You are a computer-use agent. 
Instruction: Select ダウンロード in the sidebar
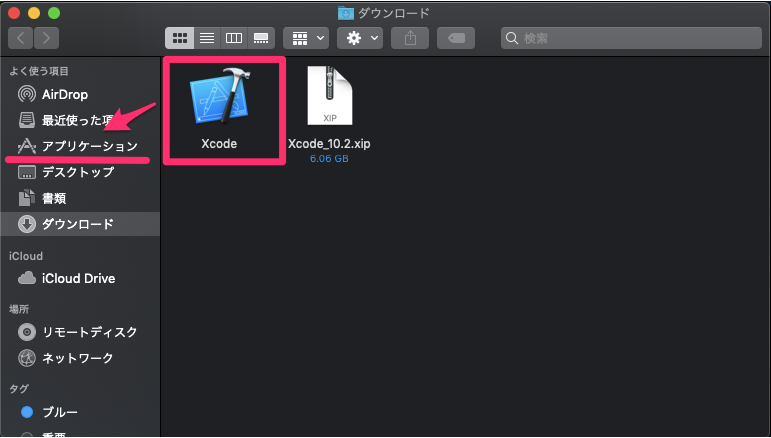tap(80, 224)
